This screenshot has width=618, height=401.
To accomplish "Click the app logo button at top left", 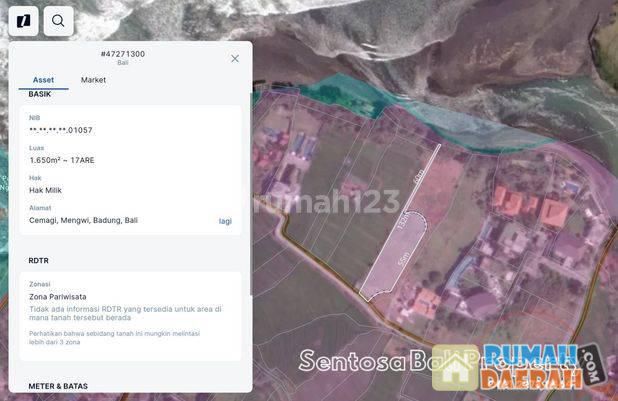I will (x=23, y=20).
